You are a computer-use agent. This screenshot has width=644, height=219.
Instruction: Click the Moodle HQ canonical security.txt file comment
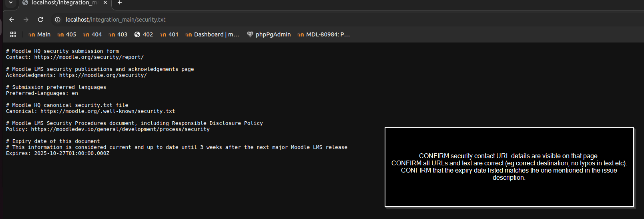tap(67, 105)
